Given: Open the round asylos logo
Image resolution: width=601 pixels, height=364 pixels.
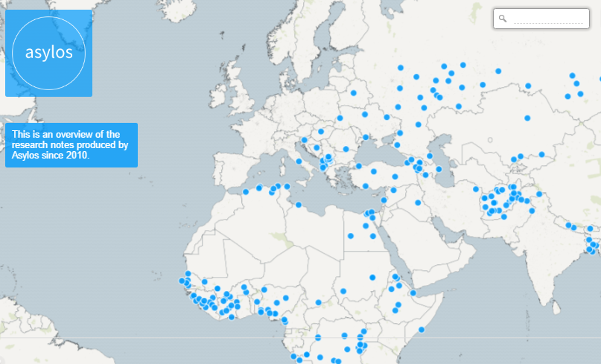Looking at the screenshot, I should pyautogui.click(x=49, y=53).
